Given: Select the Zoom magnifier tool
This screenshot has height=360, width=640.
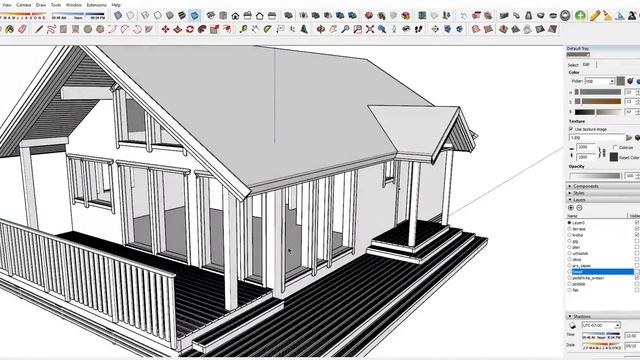Looking at the screenshot, I should pos(345,29).
